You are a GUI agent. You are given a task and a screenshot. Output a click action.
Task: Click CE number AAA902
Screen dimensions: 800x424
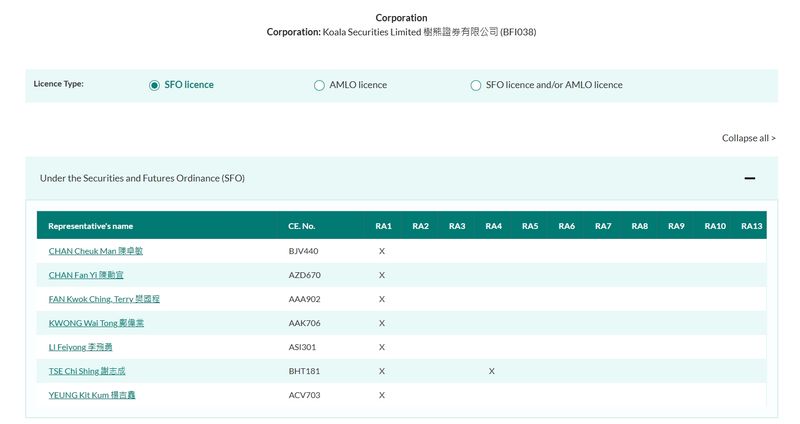(x=305, y=299)
